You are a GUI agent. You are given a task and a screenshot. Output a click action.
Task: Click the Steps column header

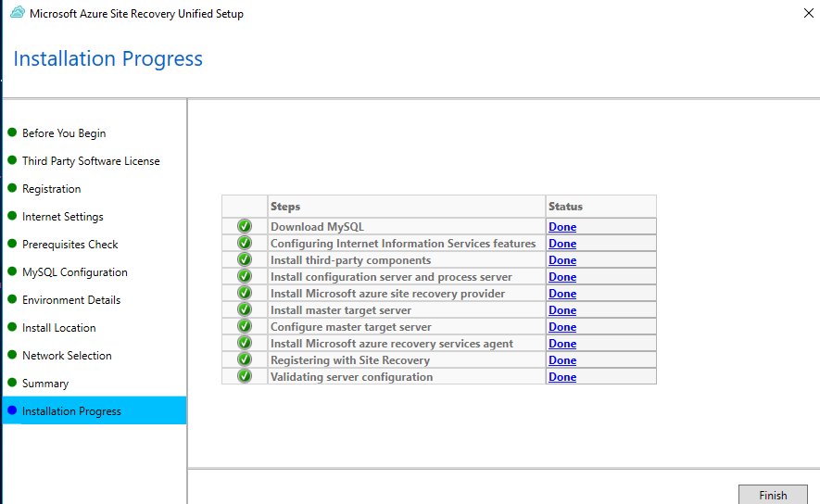coord(407,207)
